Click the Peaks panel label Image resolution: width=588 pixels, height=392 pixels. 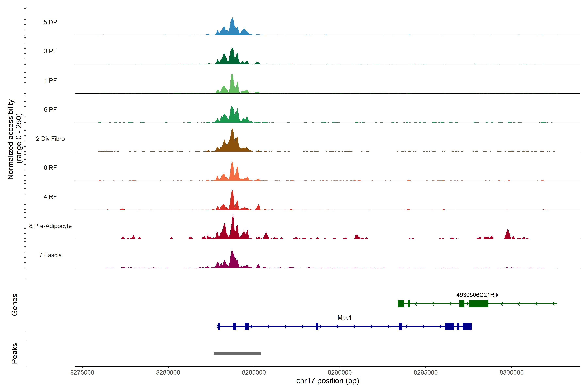click(15, 353)
